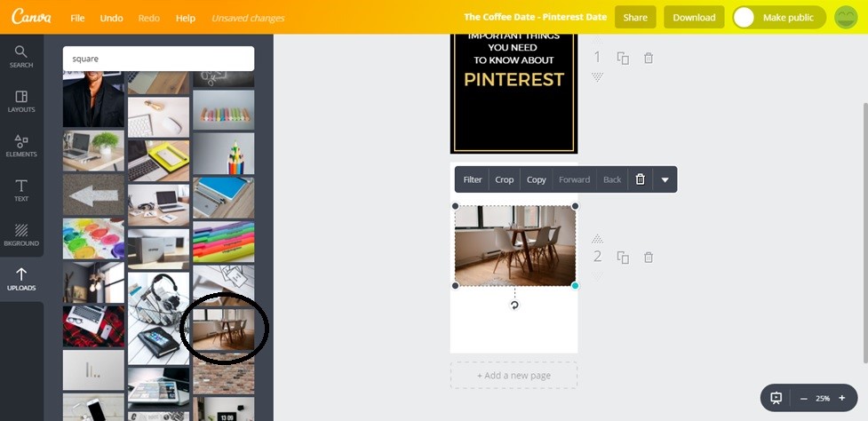Open user profile avatar
The height and width of the screenshot is (421, 868).
coord(845,17)
